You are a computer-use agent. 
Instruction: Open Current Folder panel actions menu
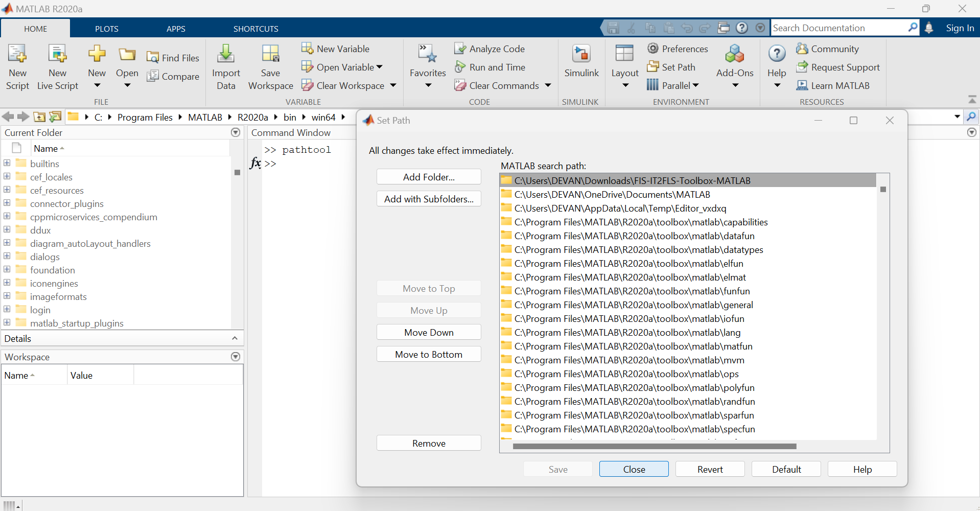pyautogui.click(x=236, y=132)
